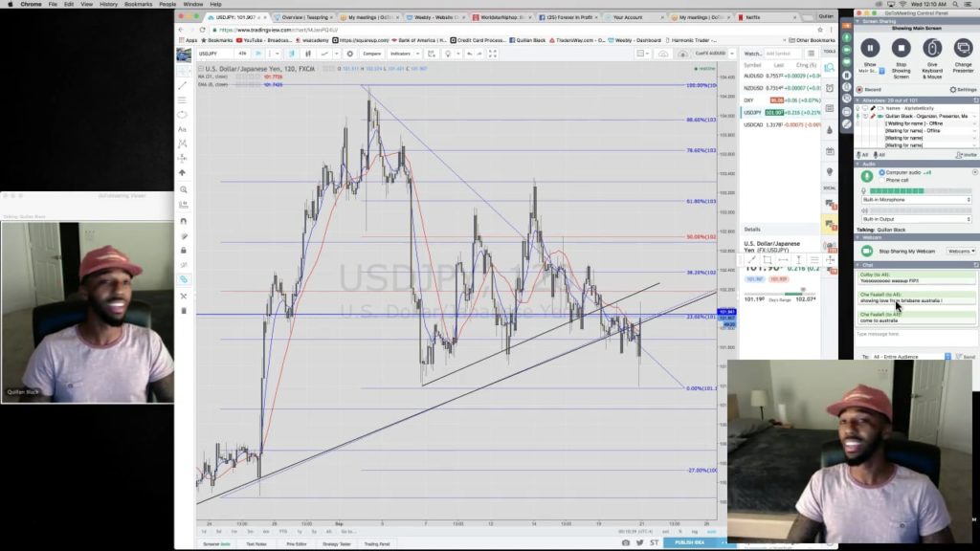Select the text annotation tool
The height and width of the screenshot is (551, 980).
183,129
